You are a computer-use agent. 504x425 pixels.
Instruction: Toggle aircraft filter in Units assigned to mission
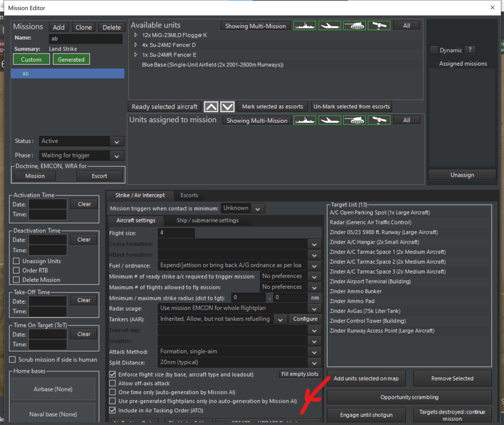pyautogui.click(x=330, y=120)
